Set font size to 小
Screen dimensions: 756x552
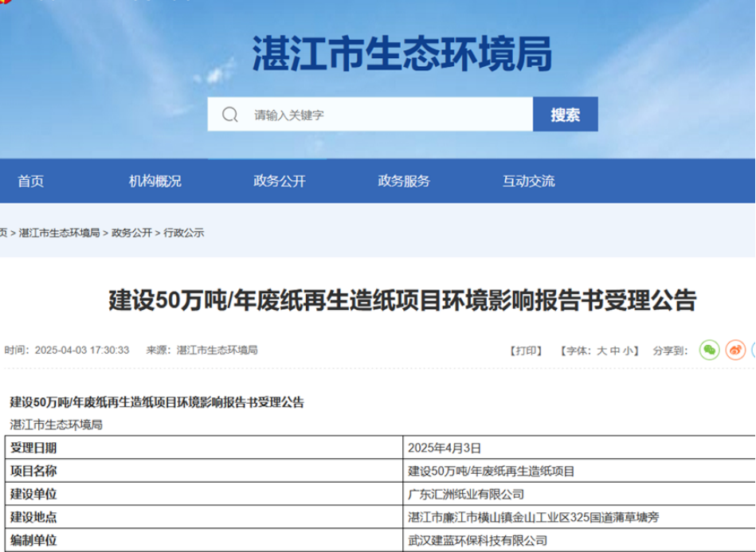pos(627,350)
